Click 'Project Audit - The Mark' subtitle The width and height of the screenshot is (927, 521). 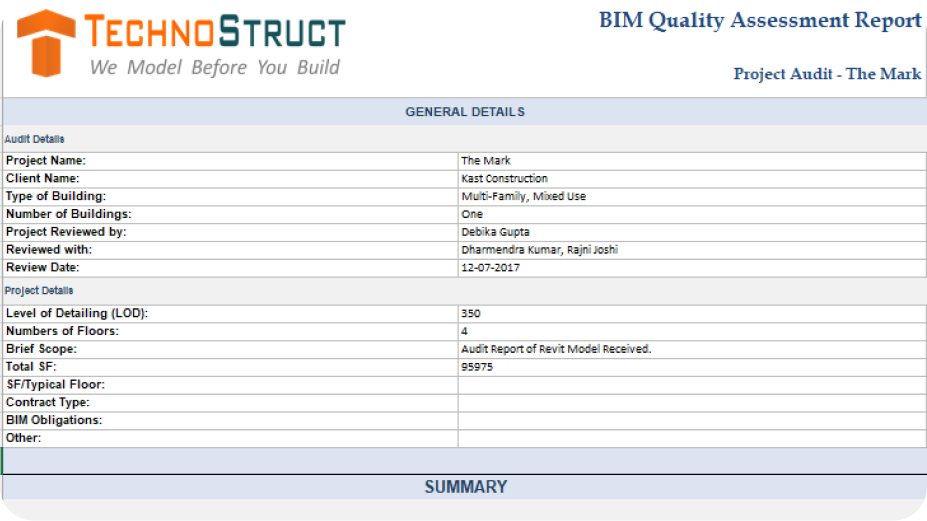(827, 74)
